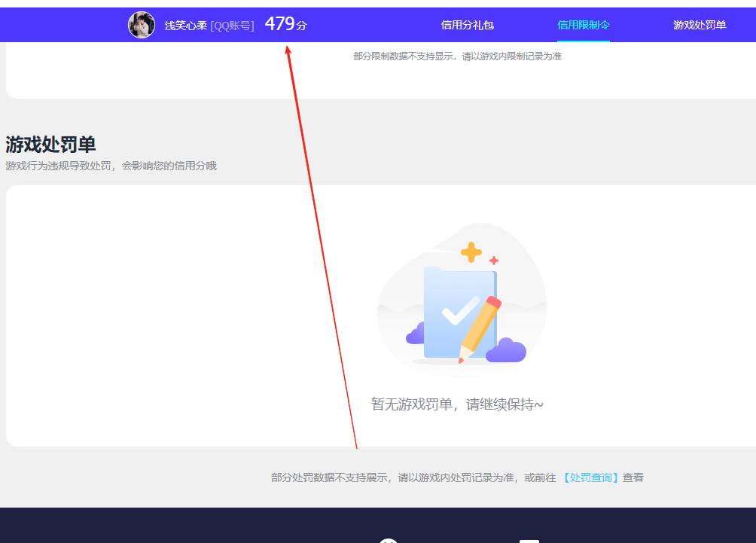Click the envelope contact icon in the footer
756x543 pixels.
point(529,540)
